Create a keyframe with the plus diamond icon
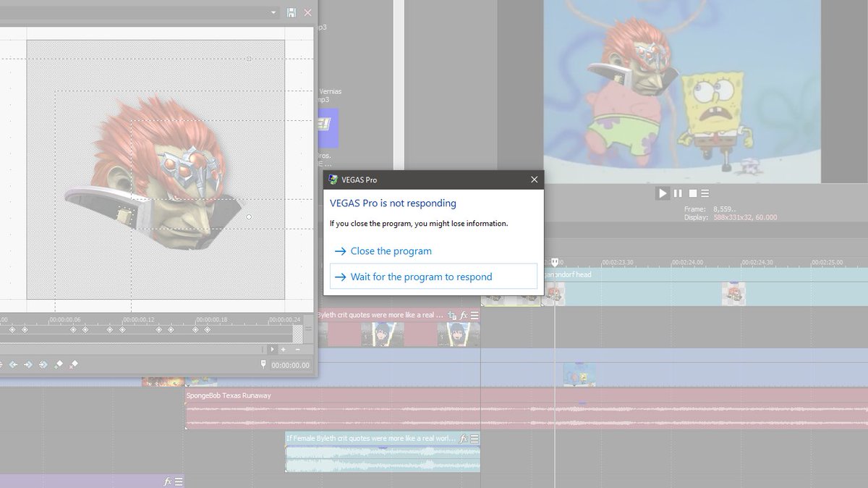868x488 pixels. point(59,365)
